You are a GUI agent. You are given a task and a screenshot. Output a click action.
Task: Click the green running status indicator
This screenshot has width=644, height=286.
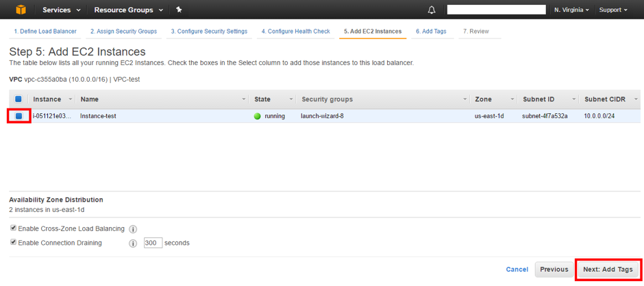[x=258, y=117]
